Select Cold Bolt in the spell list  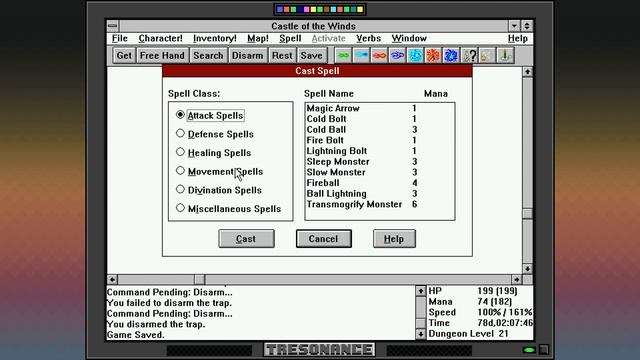380,119
